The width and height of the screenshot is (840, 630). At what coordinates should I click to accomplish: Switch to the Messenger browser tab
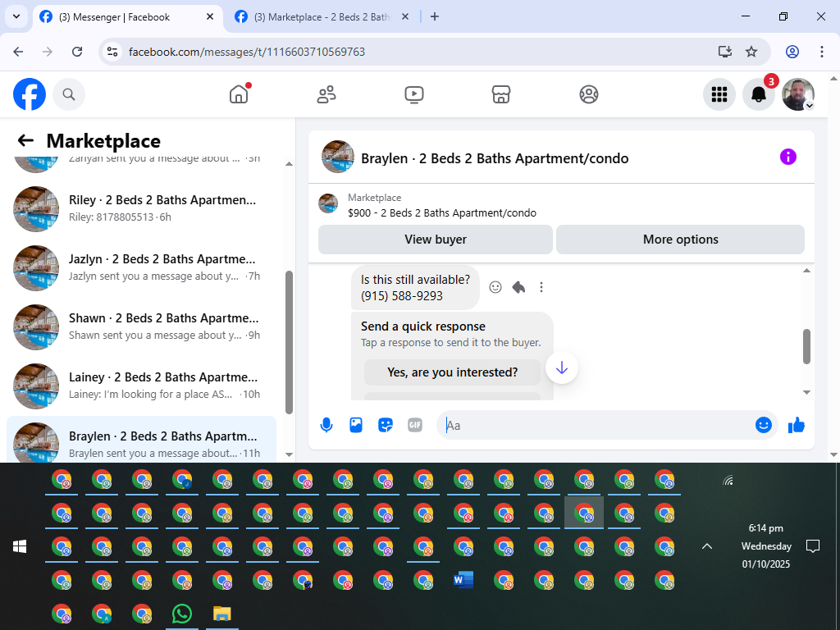coord(127,17)
